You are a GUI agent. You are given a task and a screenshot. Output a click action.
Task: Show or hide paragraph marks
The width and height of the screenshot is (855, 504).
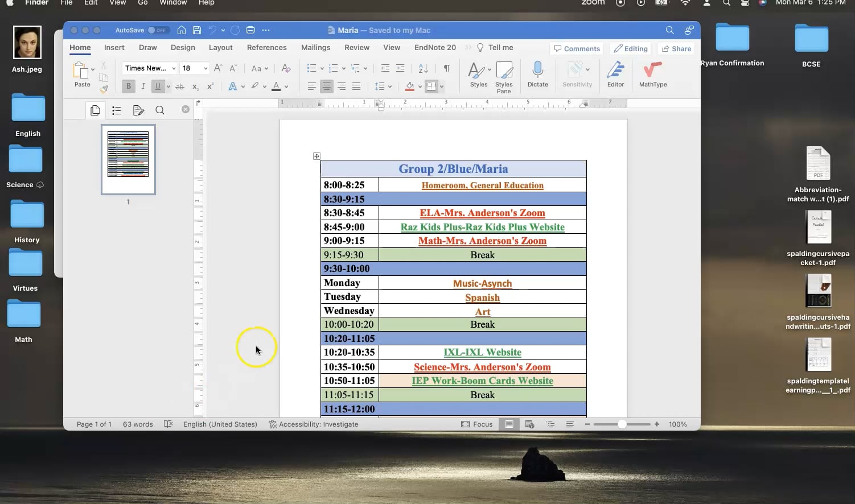(x=447, y=68)
